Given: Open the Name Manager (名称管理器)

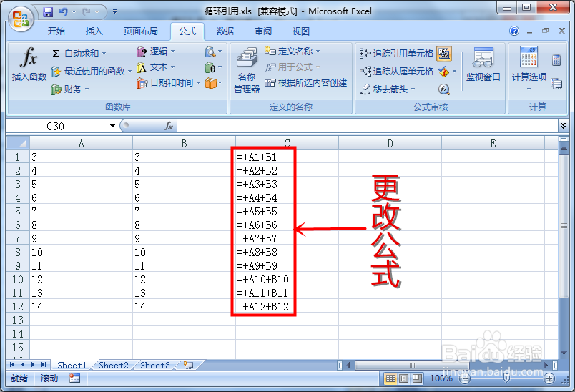Looking at the screenshot, I should (x=247, y=69).
